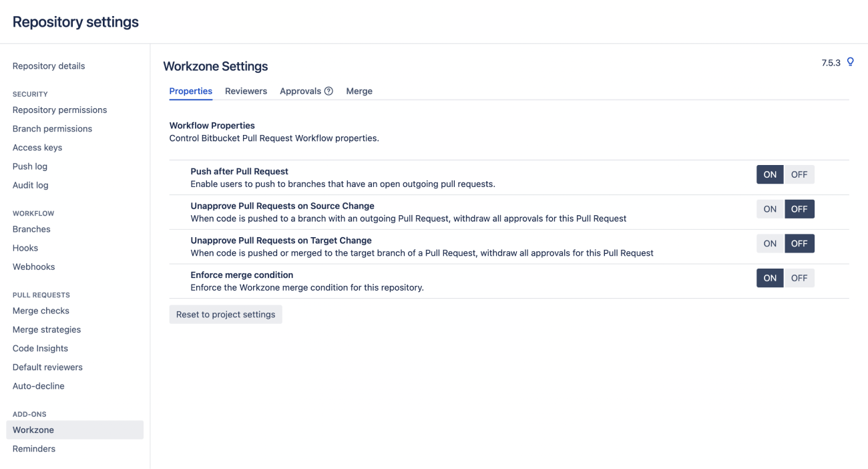
Task: Open Repository details in sidebar
Action: (x=49, y=66)
